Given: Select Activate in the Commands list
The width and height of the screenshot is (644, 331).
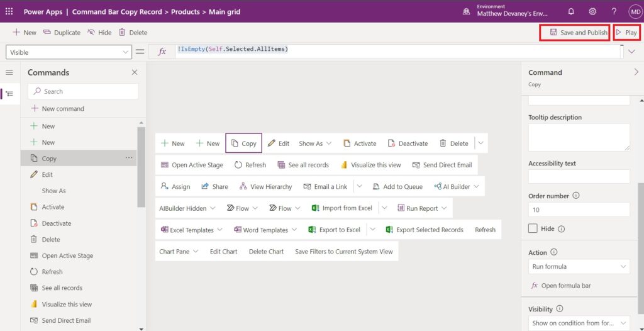Looking at the screenshot, I should pyautogui.click(x=53, y=207).
